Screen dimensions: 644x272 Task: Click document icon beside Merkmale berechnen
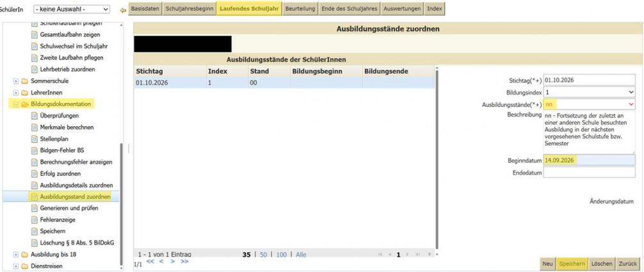[35, 127]
